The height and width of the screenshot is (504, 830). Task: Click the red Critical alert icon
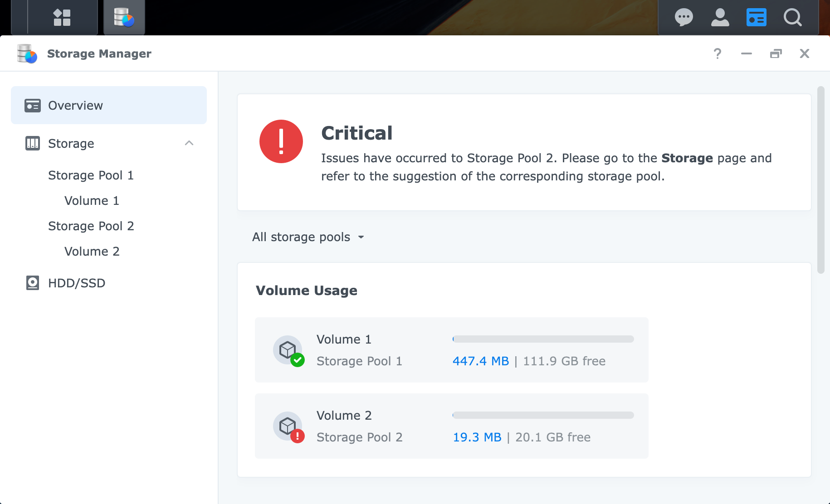pyautogui.click(x=281, y=141)
